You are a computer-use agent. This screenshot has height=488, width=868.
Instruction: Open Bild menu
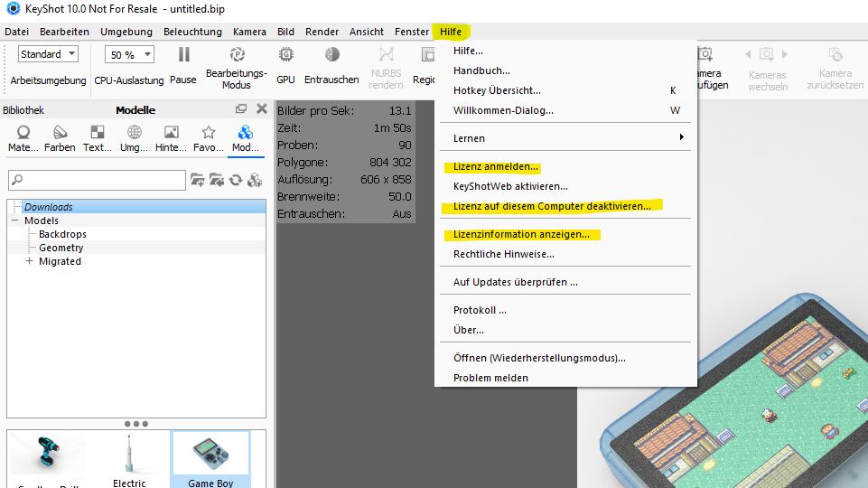[285, 32]
